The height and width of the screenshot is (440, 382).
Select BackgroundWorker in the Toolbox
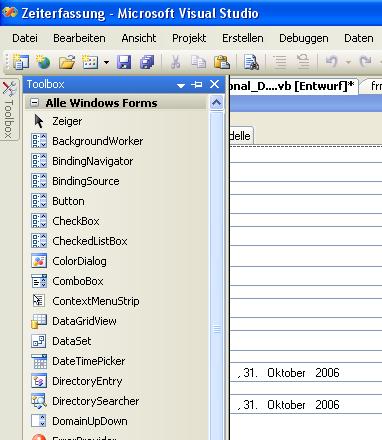coord(116,141)
